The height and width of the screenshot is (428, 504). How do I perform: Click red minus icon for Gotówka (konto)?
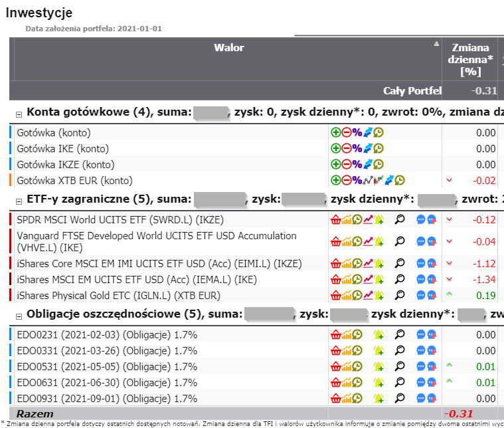pyautogui.click(x=346, y=132)
